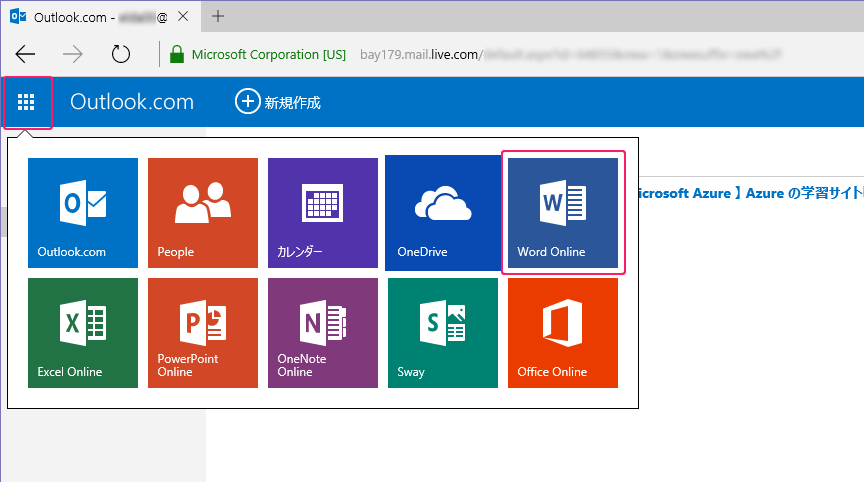
Task: Go back with the browser back arrow
Action: [25, 54]
